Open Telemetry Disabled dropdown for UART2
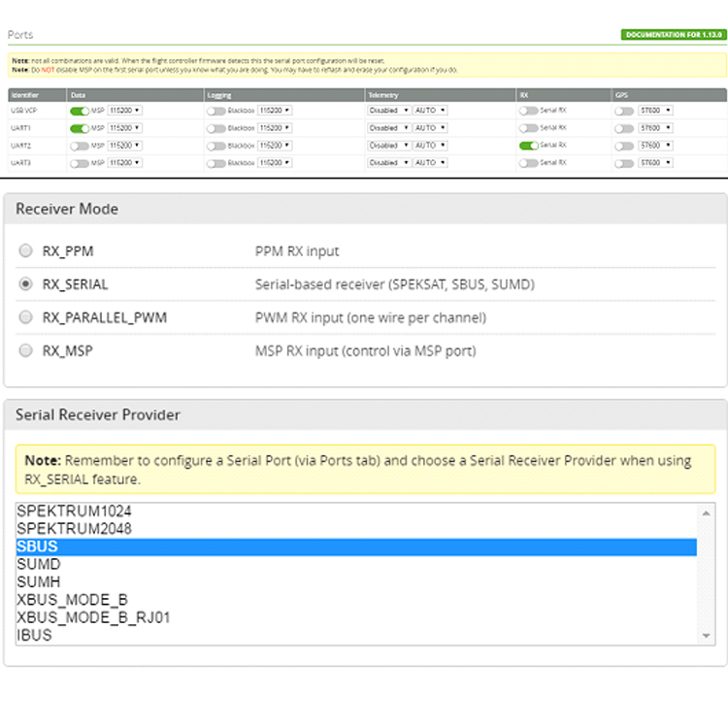Viewport: 728px width, 728px height. [x=389, y=146]
